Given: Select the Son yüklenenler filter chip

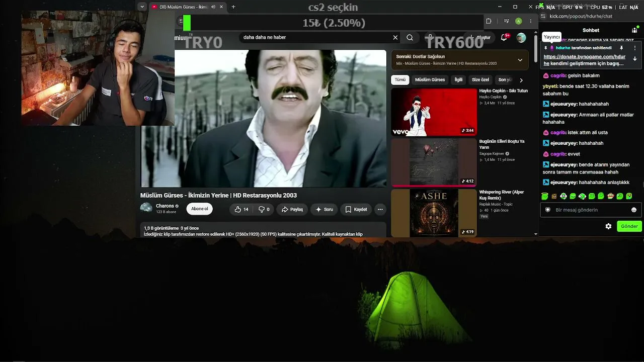Looking at the screenshot, I should click(505, 79).
